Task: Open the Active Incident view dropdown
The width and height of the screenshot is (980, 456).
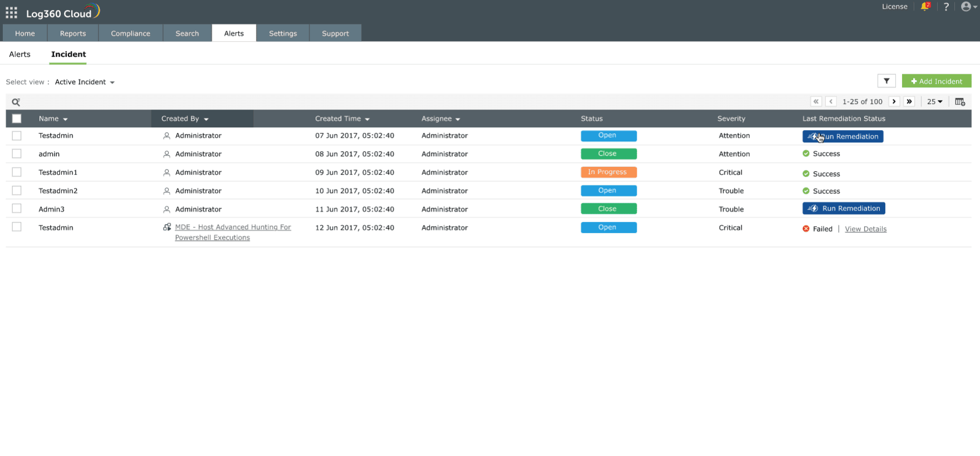Action: point(85,82)
